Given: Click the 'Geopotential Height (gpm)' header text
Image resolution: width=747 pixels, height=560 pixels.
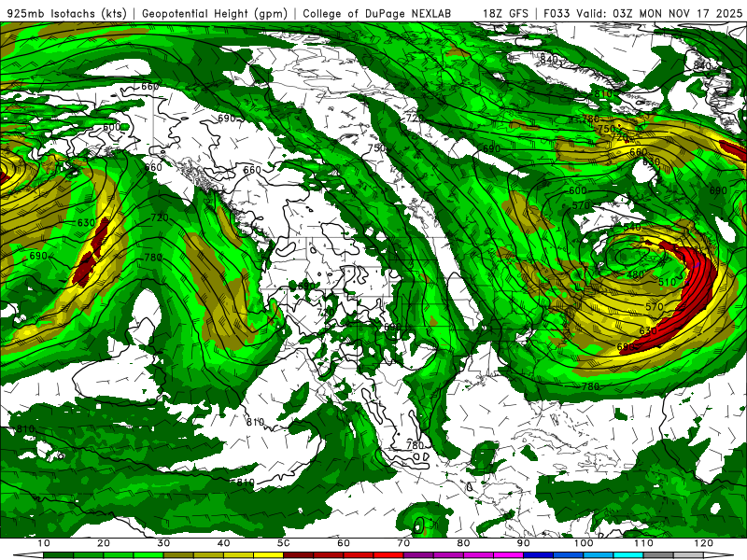Looking at the screenshot, I should tap(215, 13).
